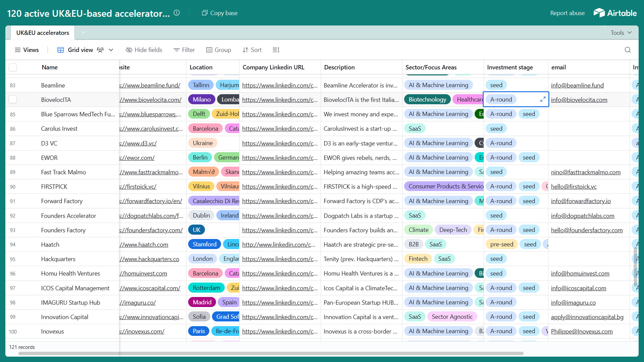The image size is (644, 362).
Task: Expand the A-round cell with arrows icon
Action: tap(543, 99)
